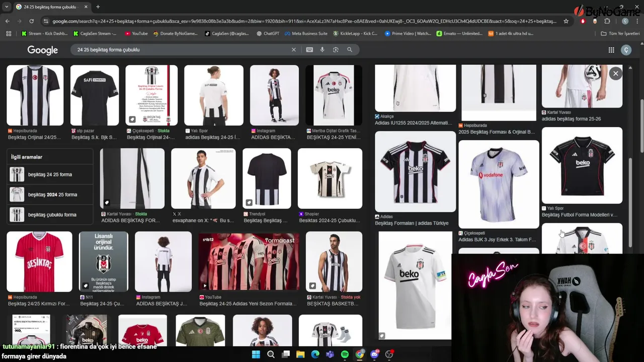The image size is (644, 362).
Task: Open the Shopier 'Besiktas 2024-25 Çubuklu' result
Action: pyautogui.click(x=330, y=178)
